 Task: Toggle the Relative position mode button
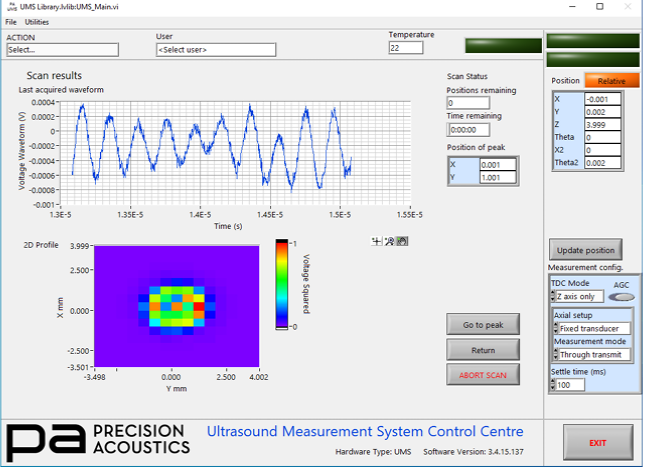coord(610,80)
